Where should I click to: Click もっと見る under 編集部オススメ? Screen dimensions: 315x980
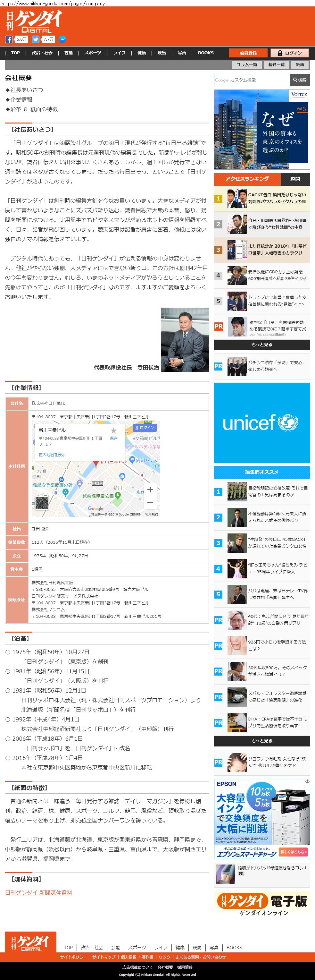262,741
